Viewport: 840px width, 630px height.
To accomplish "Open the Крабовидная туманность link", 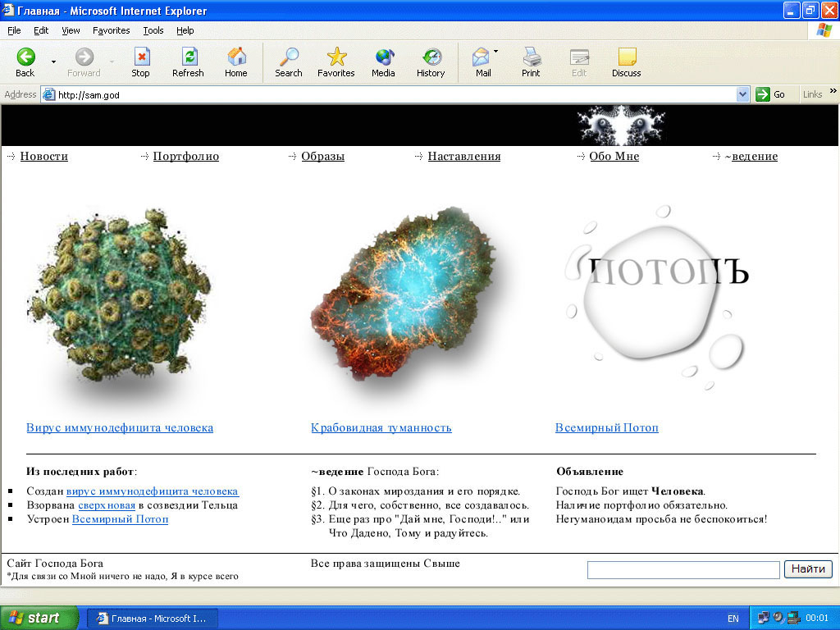I will [x=381, y=428].
